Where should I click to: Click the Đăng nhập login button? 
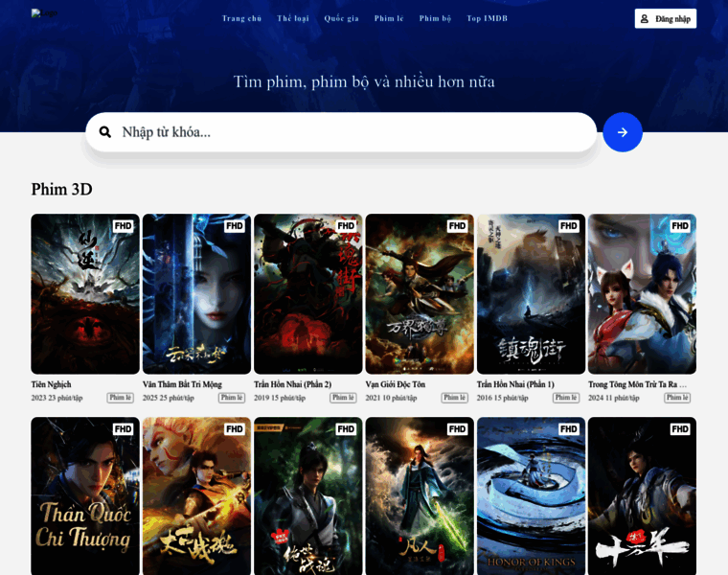coord(665,18)
